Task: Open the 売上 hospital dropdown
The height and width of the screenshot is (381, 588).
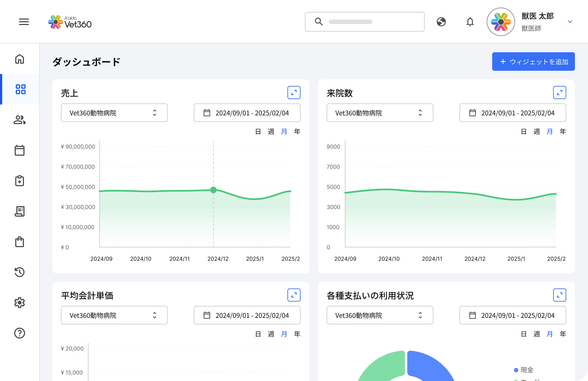Action: coord(114,113)
